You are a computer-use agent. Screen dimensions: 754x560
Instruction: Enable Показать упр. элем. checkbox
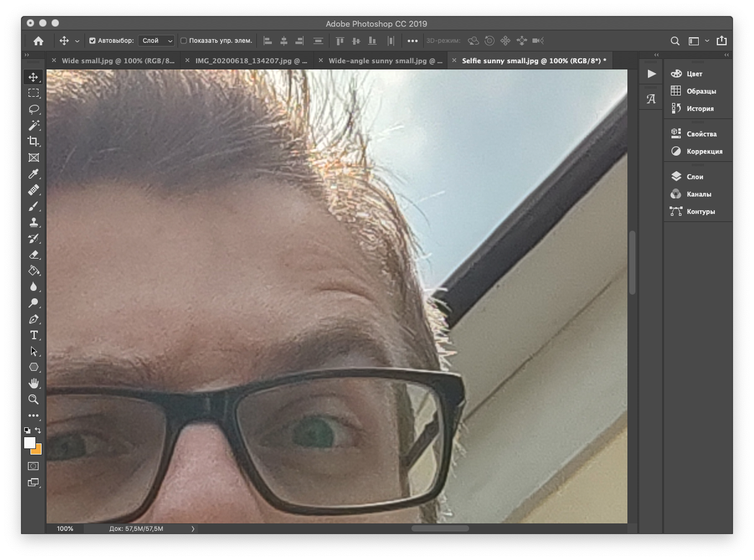(x=184, y=41)
